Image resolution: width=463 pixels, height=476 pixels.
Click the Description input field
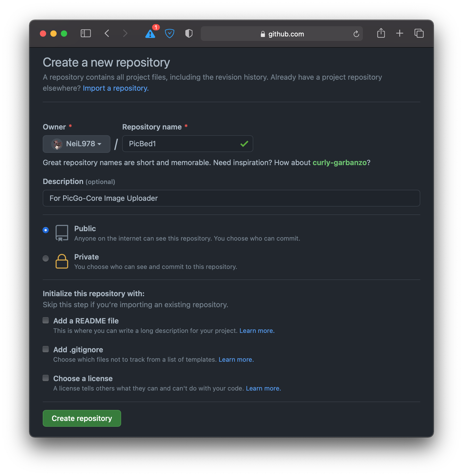point(232,198)
